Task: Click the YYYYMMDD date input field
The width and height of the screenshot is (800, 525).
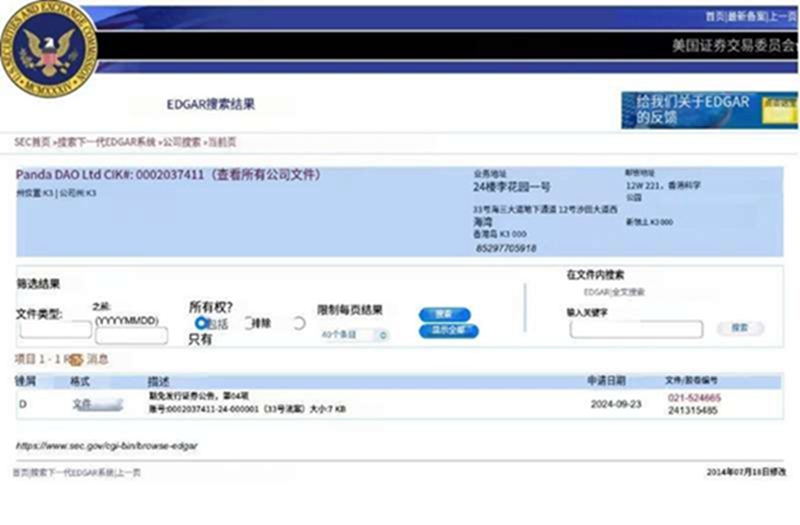Action: [x=132, y=336]
